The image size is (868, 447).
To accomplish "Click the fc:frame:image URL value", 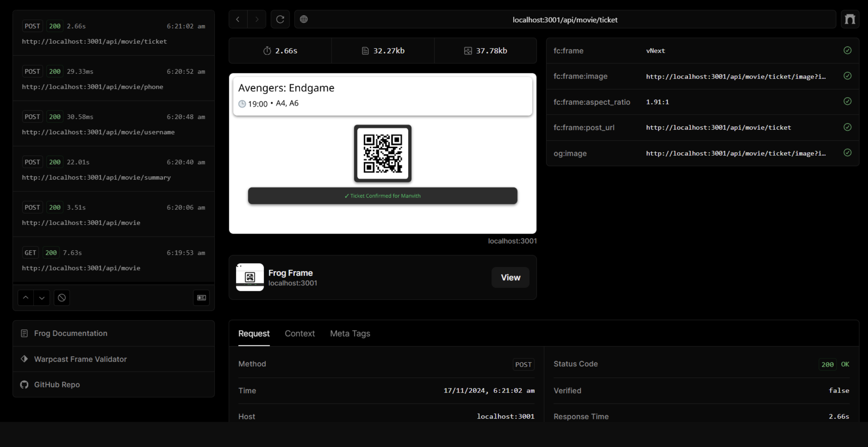I will coord(736,76).
